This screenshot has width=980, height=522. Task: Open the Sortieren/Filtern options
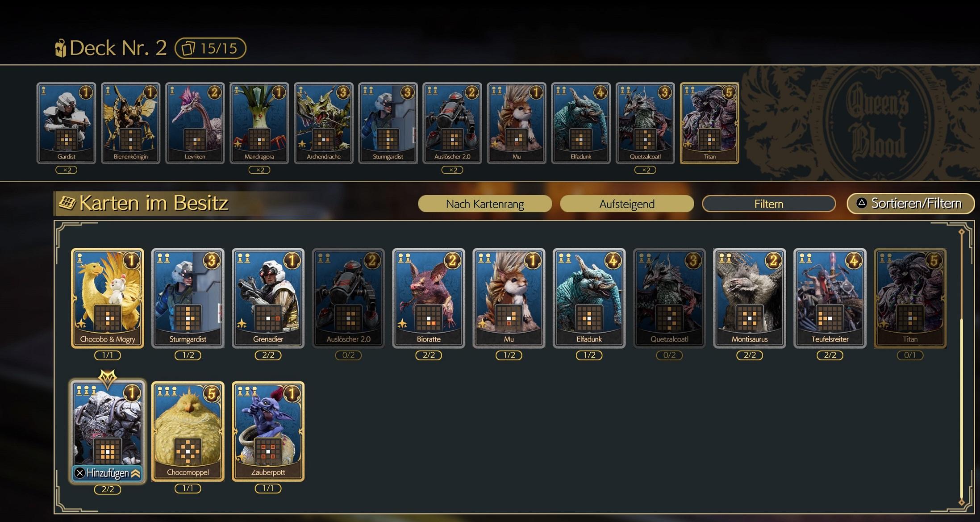[910, 204]
